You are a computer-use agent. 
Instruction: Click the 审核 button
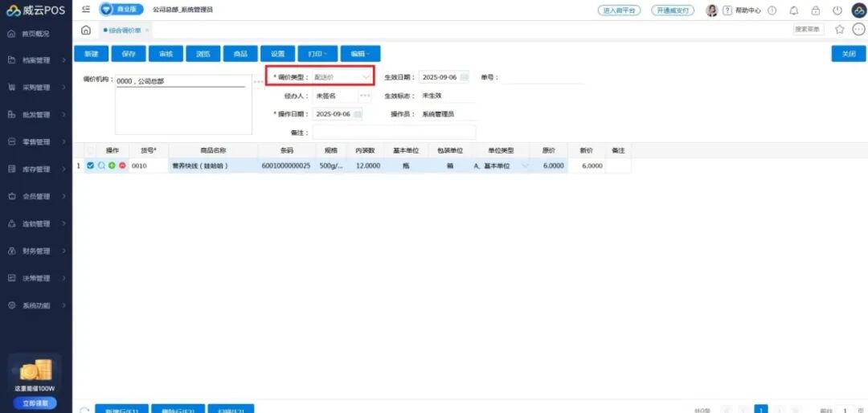[x=166, y=54]
